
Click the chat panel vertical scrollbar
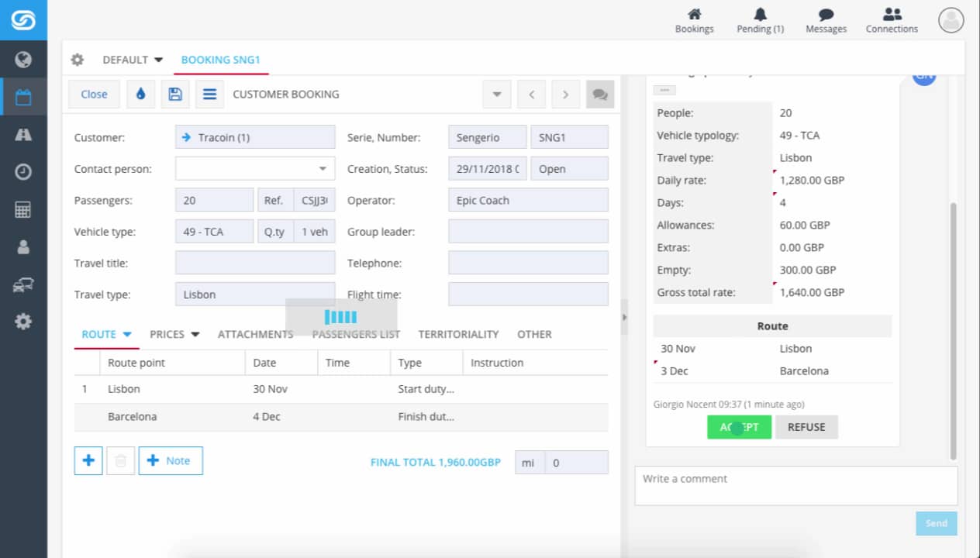(x=953, y=325)
